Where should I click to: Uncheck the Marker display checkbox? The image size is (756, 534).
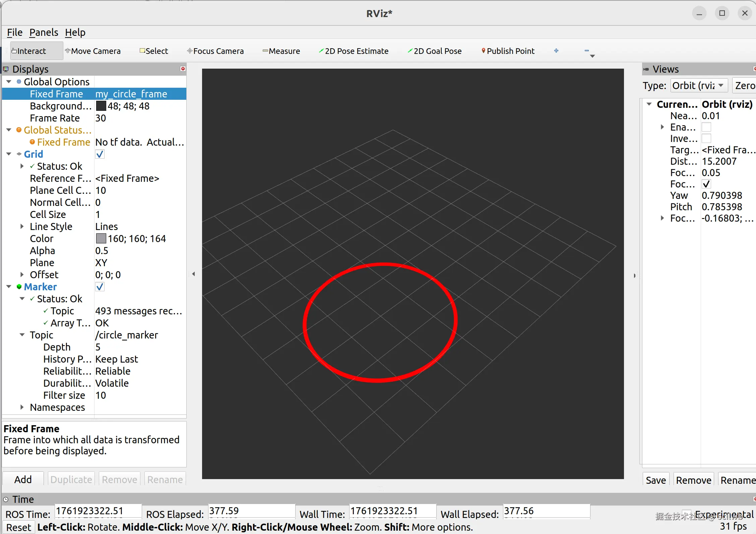click(100, 287)
